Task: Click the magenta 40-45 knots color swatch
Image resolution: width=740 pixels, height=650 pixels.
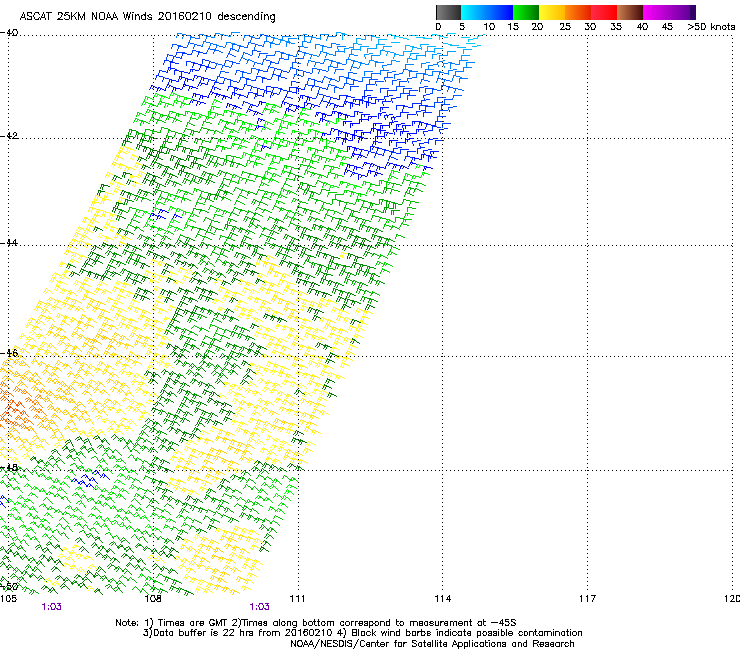Action: coord(656,12)
